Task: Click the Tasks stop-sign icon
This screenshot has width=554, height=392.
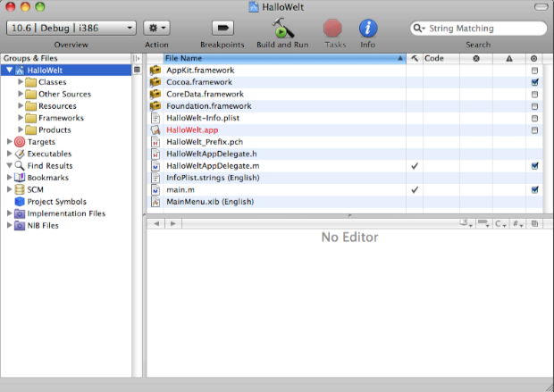Action: (332, 29)
